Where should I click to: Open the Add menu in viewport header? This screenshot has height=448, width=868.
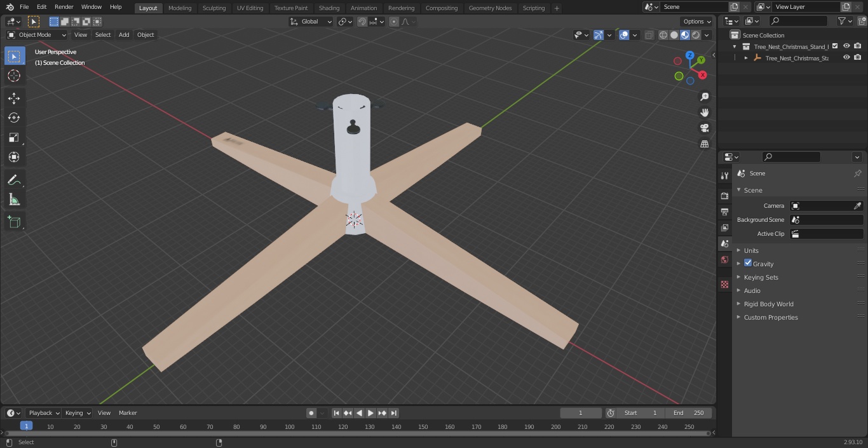124,35
